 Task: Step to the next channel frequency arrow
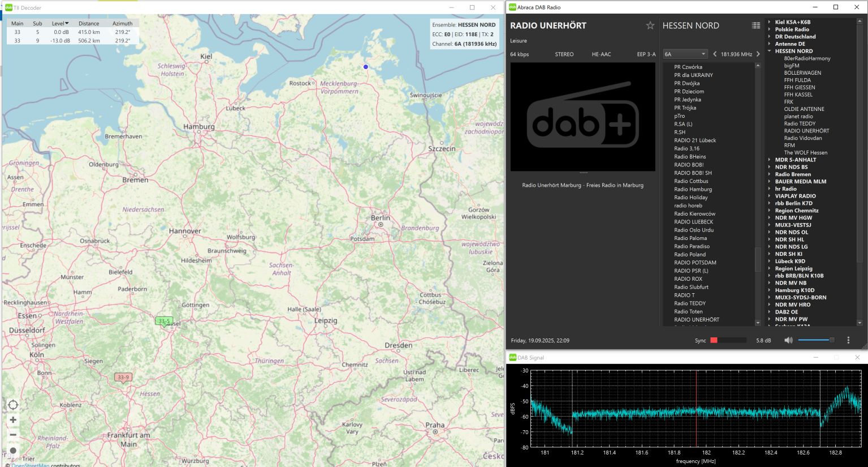[758, 54]
